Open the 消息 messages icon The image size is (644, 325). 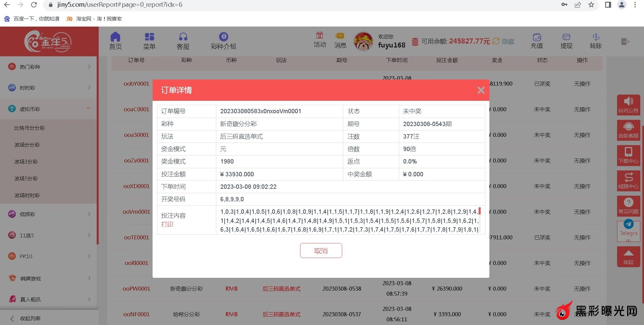[x=340, y=36]
